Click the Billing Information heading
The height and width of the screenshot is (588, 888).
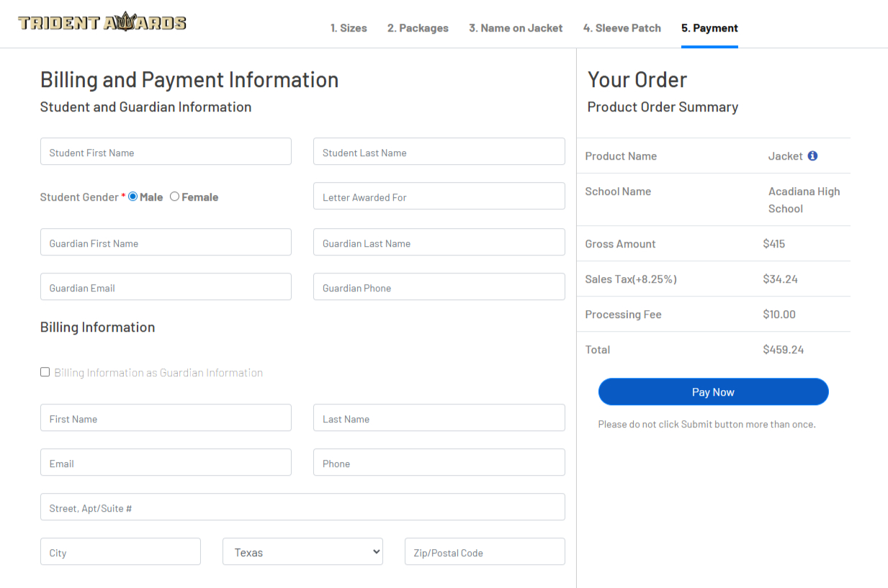(98, 327)
